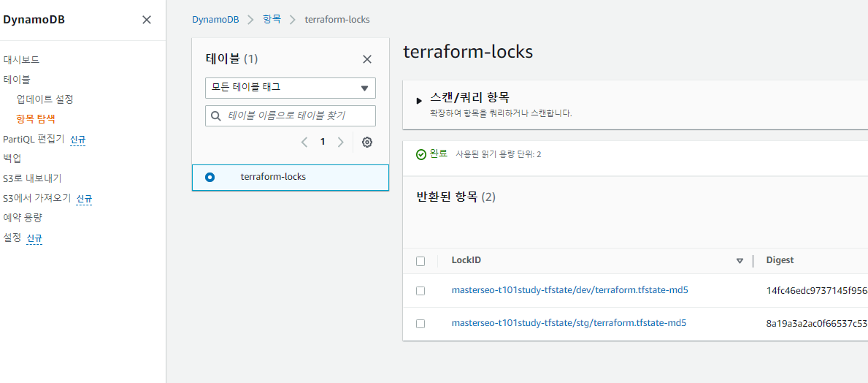Click page number 1 in table pagination

[x=323, y=142]
